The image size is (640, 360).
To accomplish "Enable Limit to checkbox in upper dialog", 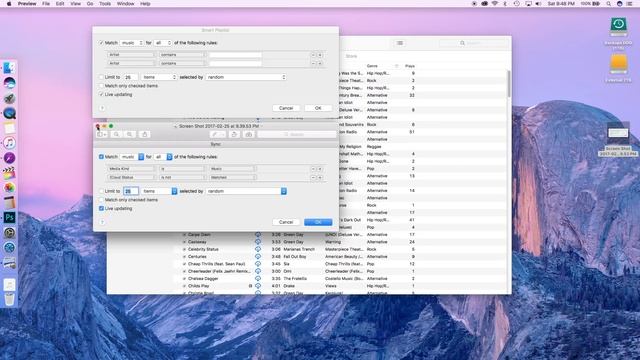I will point(101,77).
